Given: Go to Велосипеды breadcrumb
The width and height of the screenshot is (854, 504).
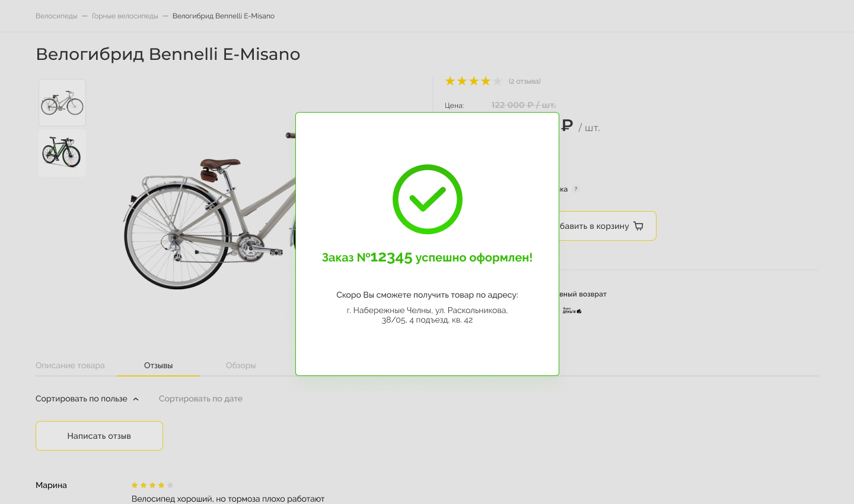Looking at the screenshot, I should [56, 16].
